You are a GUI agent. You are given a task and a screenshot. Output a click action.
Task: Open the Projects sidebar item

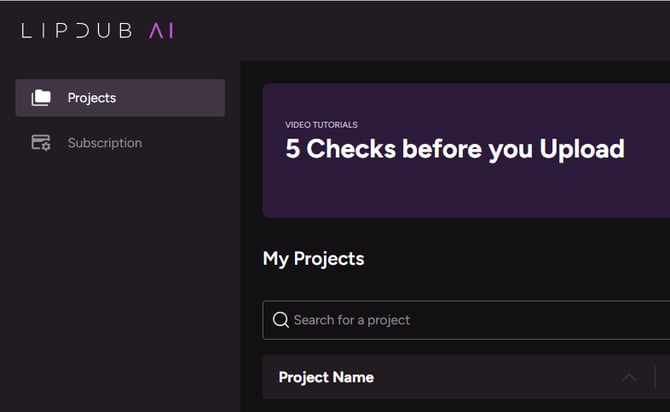tap(120, 98)
